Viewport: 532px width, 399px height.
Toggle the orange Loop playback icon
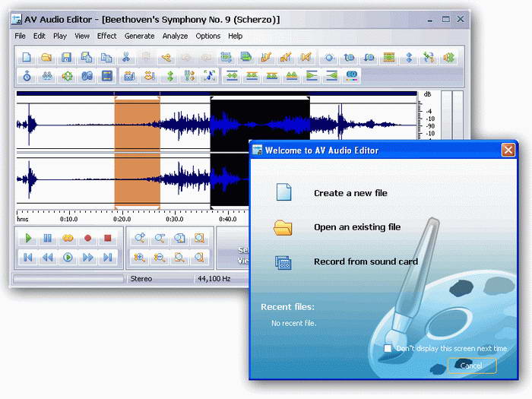(x=68, y=238)
